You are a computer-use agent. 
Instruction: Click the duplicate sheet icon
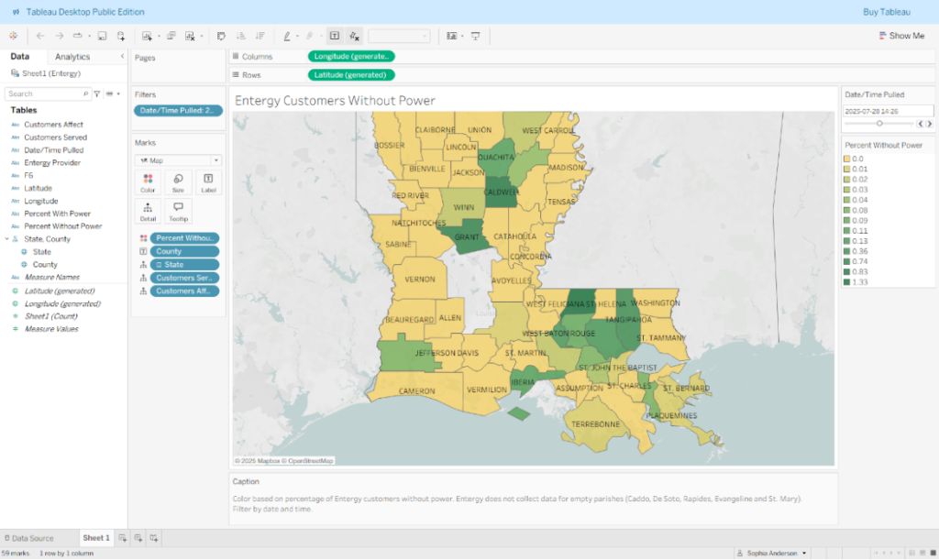(x=171, y=36)
